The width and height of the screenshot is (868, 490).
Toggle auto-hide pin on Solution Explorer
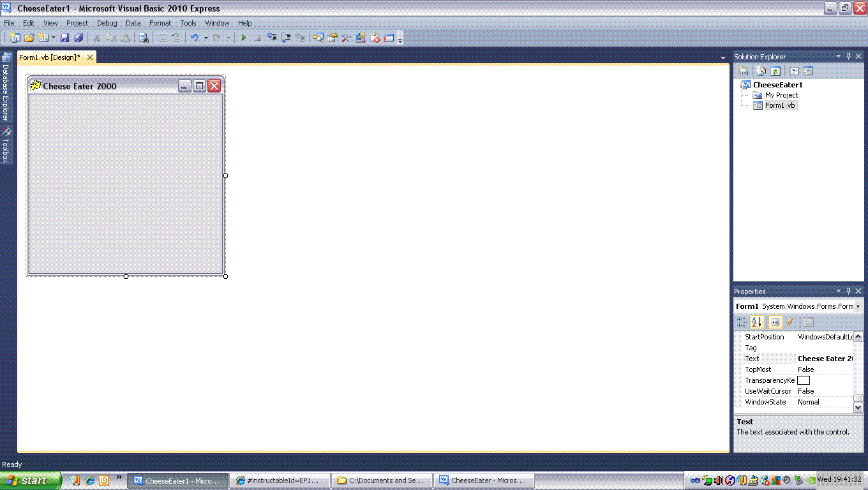tap(849, 57)
